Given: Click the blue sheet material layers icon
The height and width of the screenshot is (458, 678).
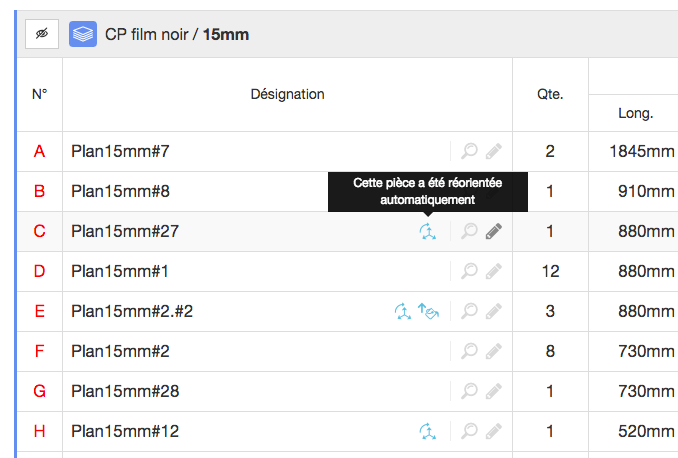Looking at the screenshot, I should (83, 34).
